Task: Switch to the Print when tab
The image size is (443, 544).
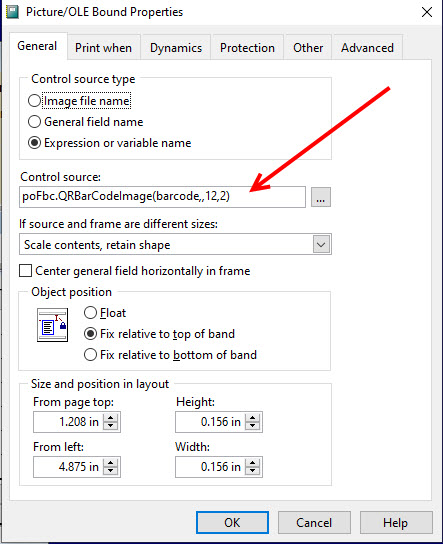Action: (103, 48)
